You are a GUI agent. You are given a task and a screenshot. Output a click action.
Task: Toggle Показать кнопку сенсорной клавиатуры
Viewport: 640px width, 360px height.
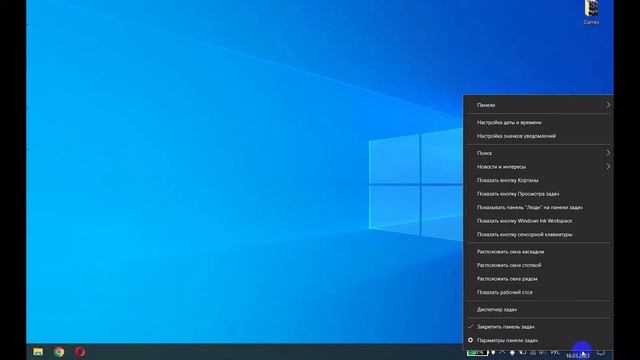click(538, 234)
